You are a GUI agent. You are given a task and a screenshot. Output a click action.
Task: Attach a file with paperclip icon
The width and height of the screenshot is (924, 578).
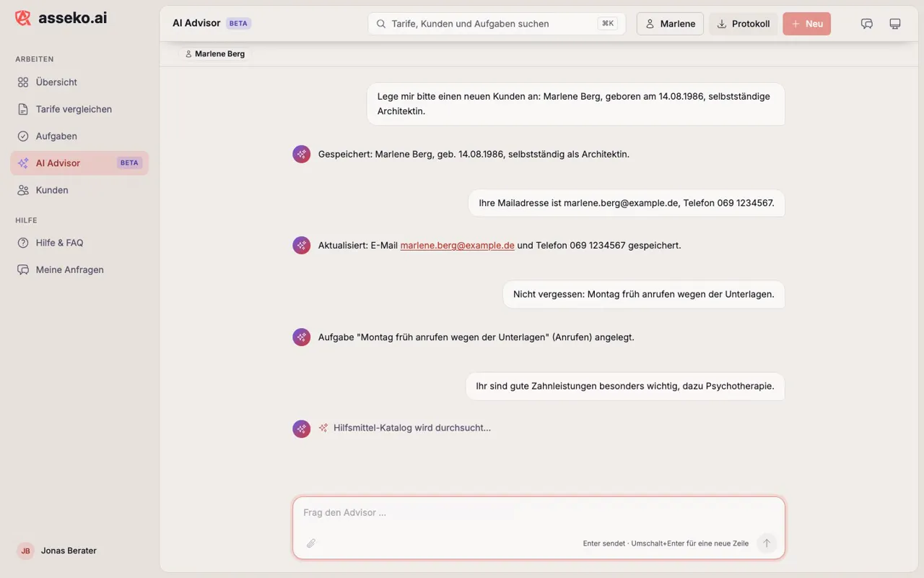coord(311,543)
